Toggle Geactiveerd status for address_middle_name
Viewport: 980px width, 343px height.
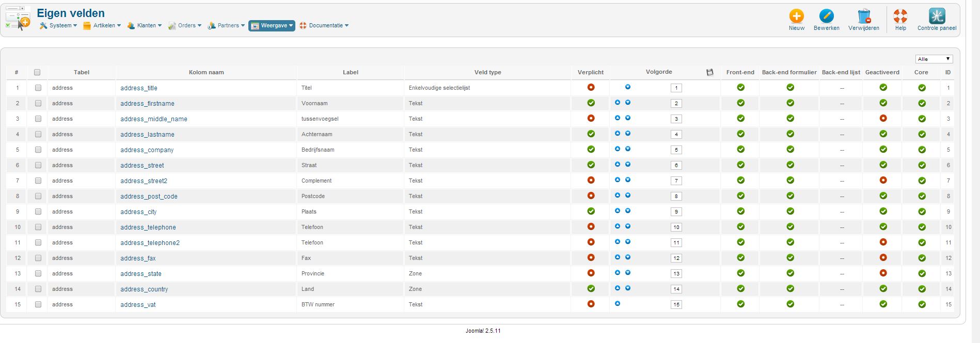[883, 118]
